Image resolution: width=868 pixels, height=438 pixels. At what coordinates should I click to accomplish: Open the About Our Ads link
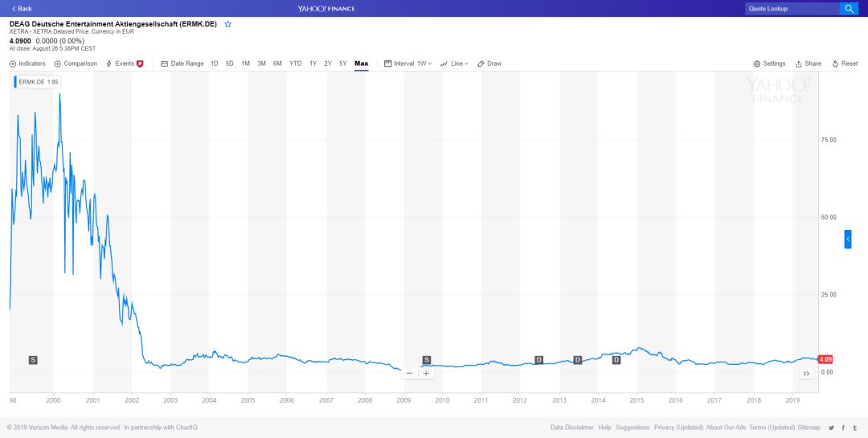[727, 428]
